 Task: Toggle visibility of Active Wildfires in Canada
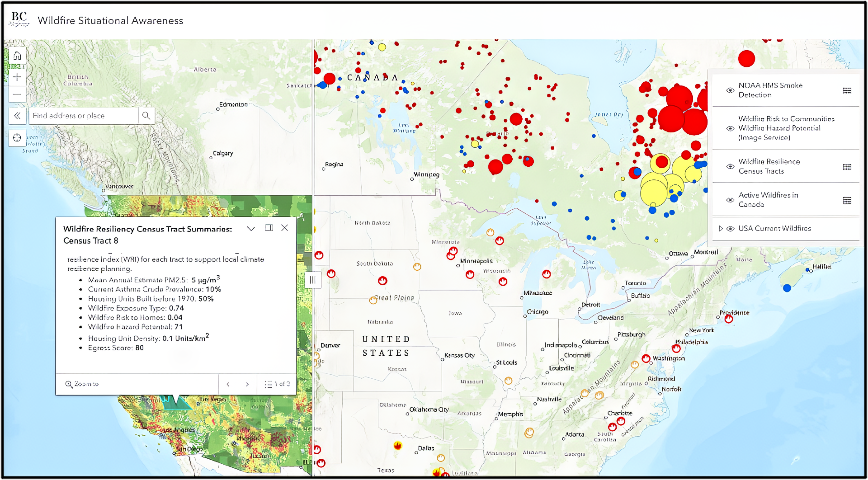[730, 200]
